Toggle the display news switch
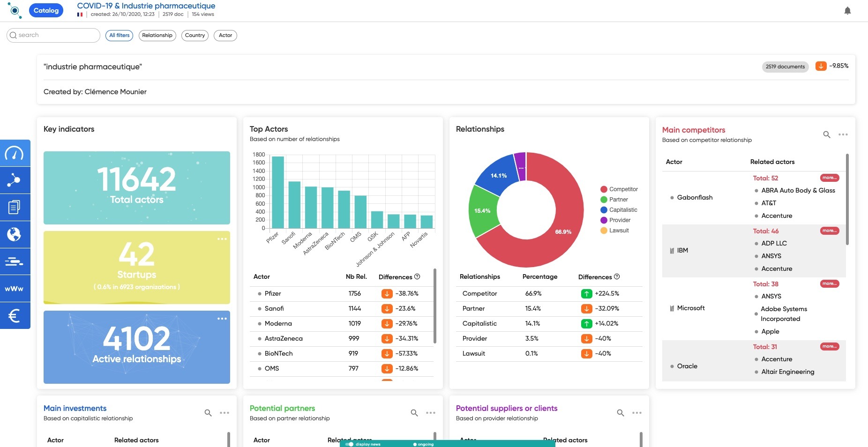This screenshot has width=868, height=447. (349, 444)
